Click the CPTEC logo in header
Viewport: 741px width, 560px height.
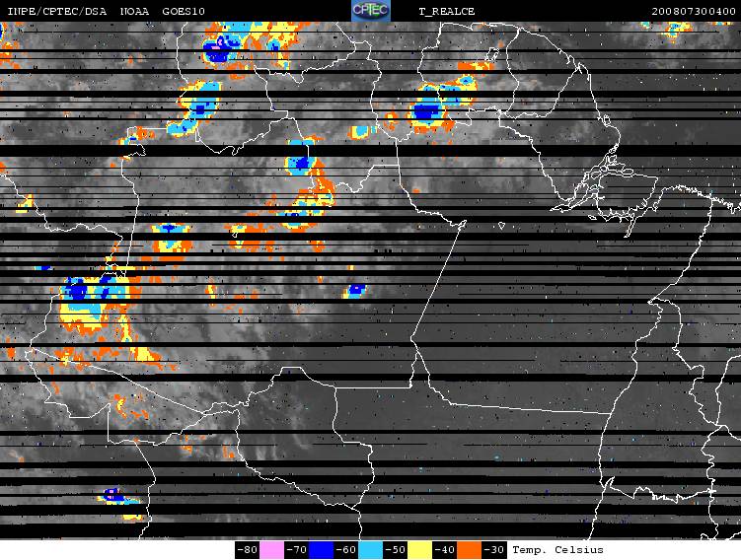pyautogui.click(x=371, y=11)
